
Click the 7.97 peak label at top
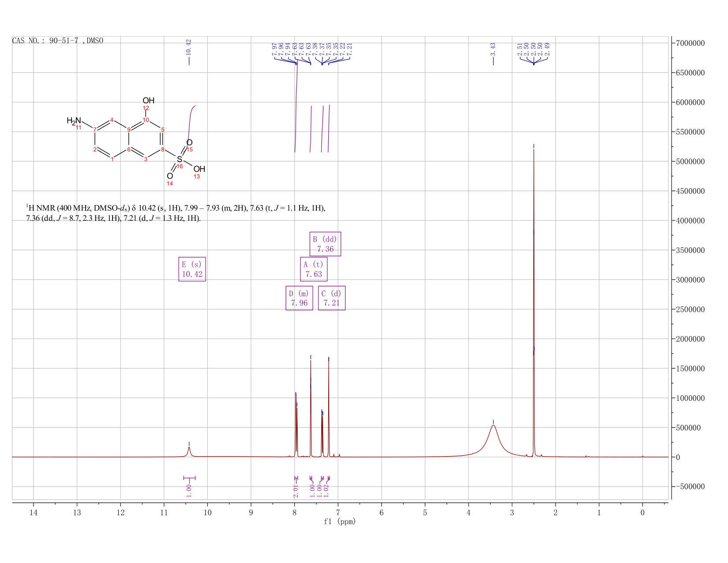[275, 49]
